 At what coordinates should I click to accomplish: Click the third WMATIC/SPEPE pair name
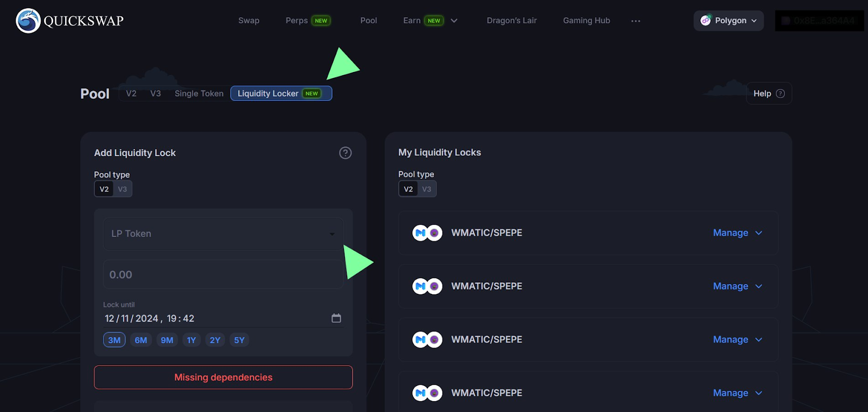coord(487,340)
